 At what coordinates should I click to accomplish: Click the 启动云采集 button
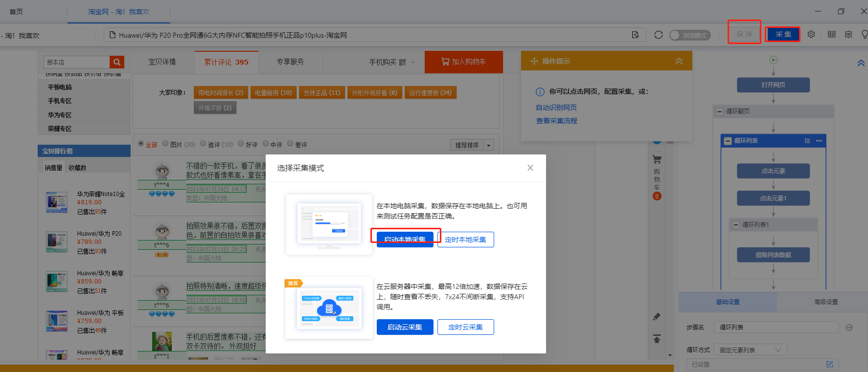coord(405,327)
